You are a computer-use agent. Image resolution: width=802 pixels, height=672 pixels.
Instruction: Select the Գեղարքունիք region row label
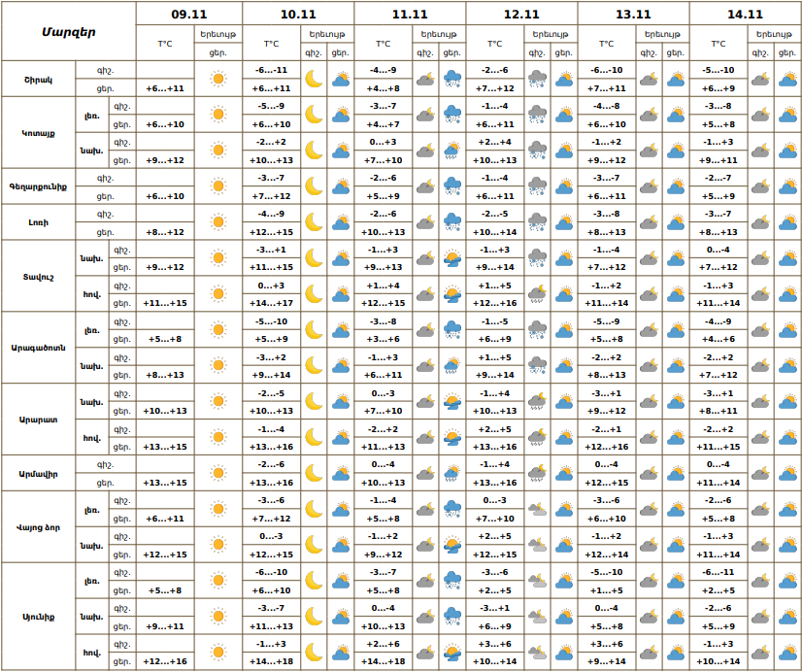(x=38, y=186)
